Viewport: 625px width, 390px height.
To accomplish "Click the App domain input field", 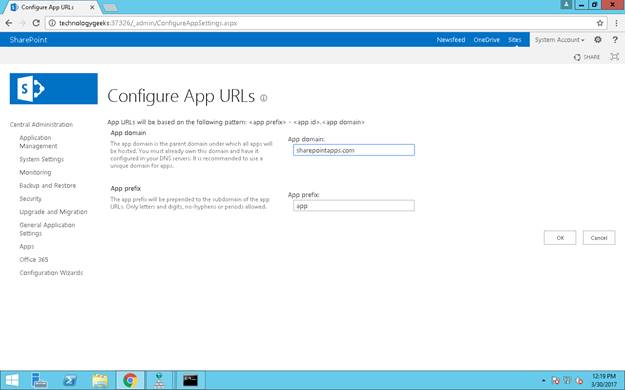I will (354, 150).
